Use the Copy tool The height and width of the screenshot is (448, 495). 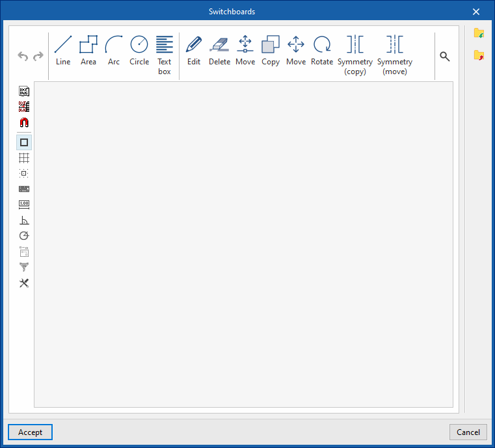coord(271,51)
